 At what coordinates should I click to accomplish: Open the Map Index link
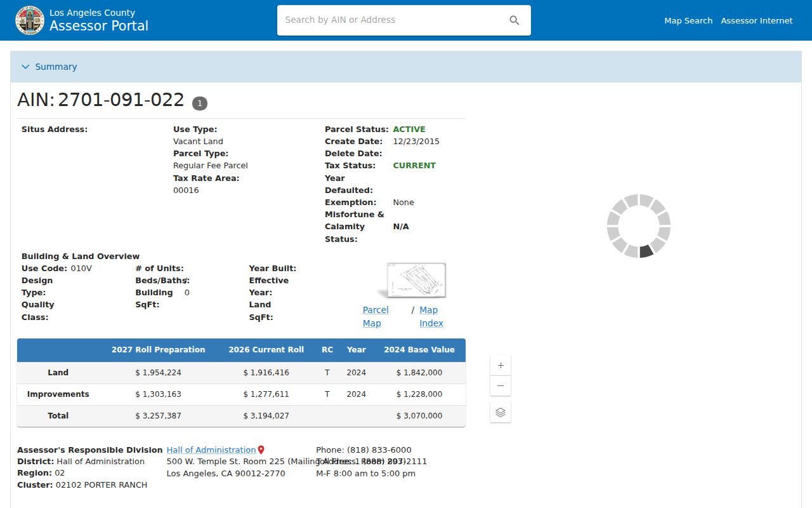pyautogui.click(x=431, y=316)
